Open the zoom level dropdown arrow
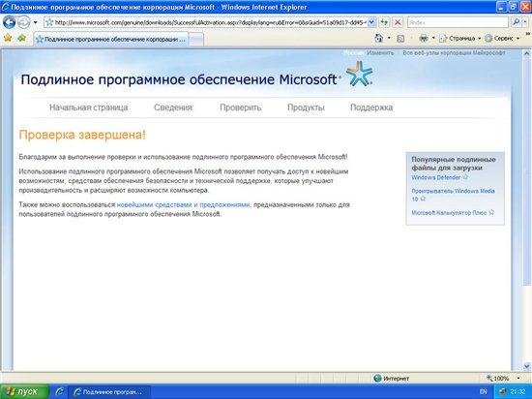Image resolution: width=532 pixels, height=399 pixels. click(x=518, y=378)
